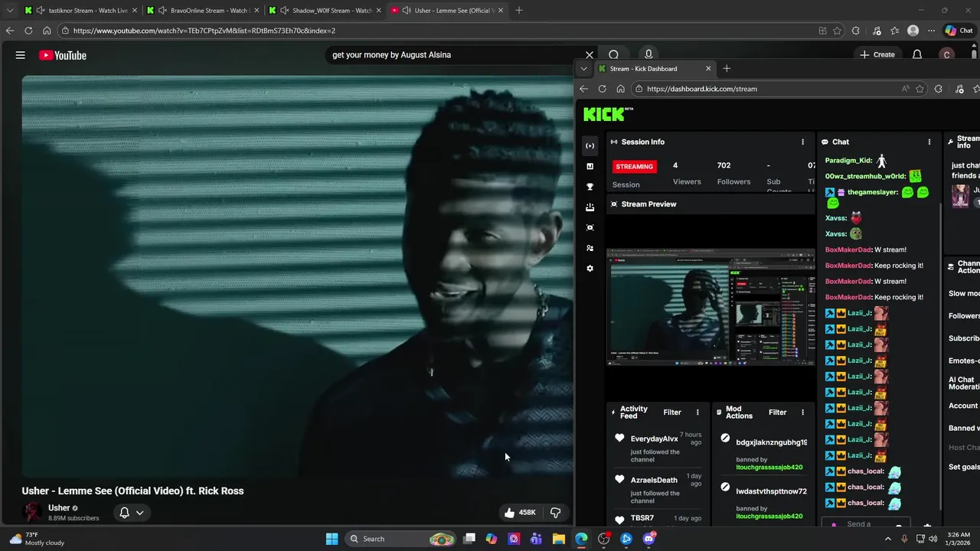Mute the BravoOnline Stream tab audio
Screen dimensions: 980x551
click(x=163, y=11)
